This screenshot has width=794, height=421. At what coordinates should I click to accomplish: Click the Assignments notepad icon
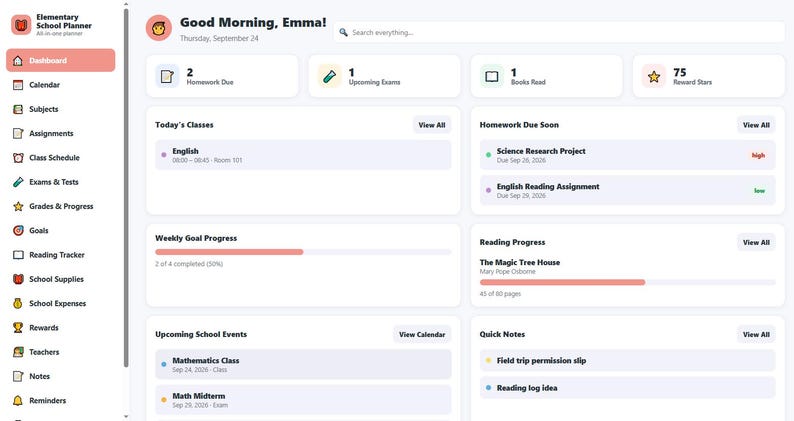pos(18,134)
